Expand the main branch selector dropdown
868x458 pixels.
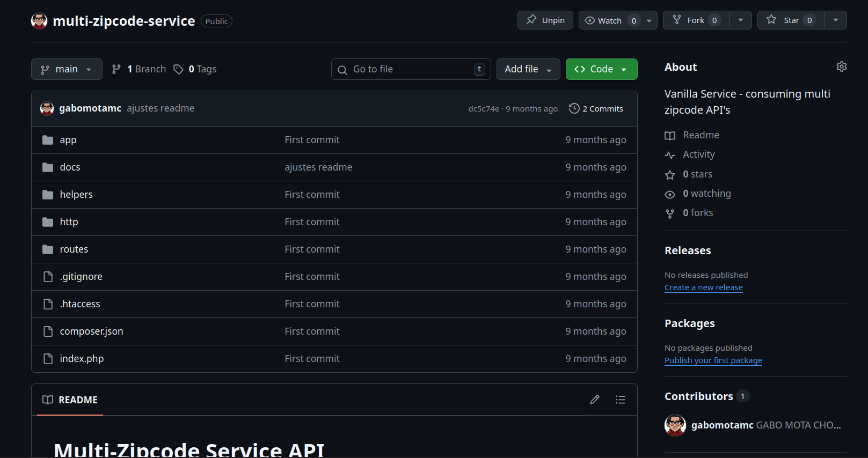67,69
